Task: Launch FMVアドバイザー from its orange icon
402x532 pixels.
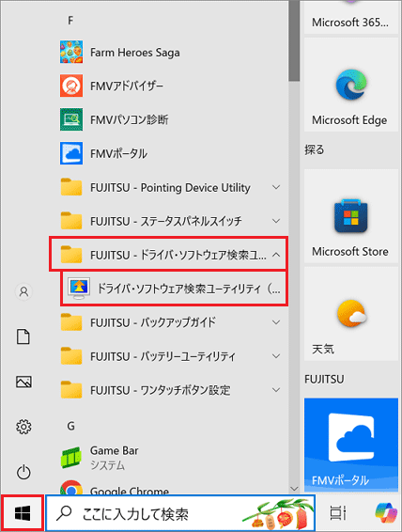Action: [71, 86]
